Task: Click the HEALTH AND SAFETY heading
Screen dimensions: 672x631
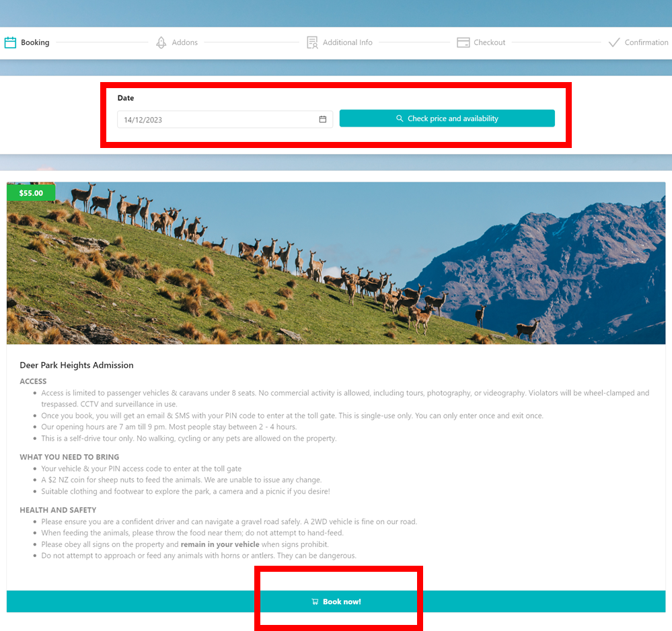Action: coord(58,510)
